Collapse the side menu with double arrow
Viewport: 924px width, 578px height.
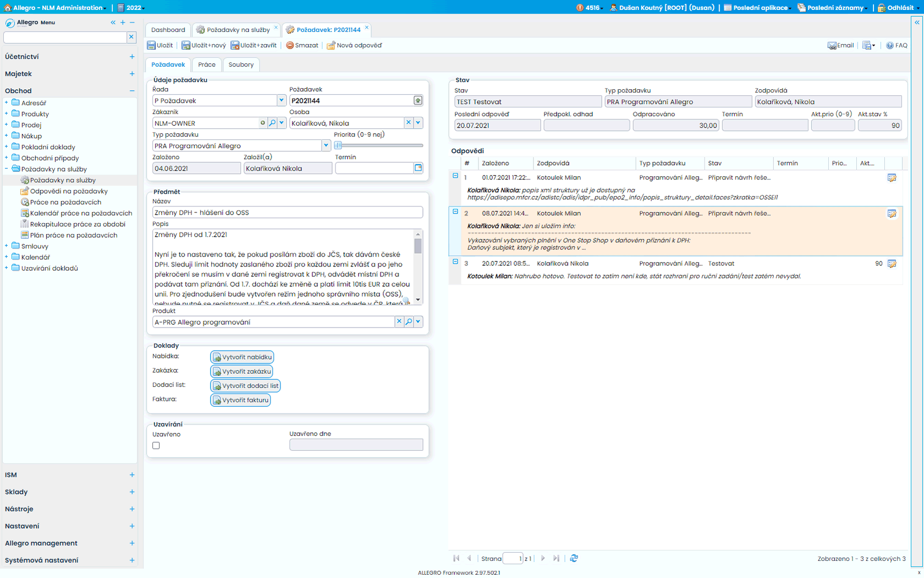click(113, 23)
